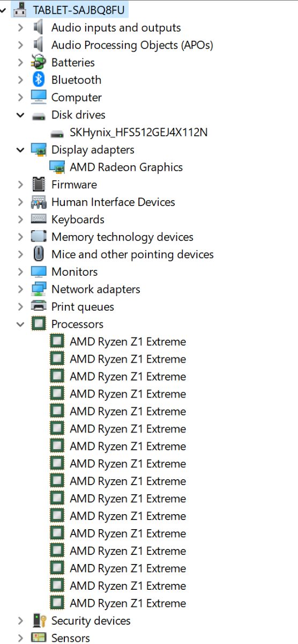Click the Bluetooth category icon
Viewport: 298px width, 644px height.
39,80
